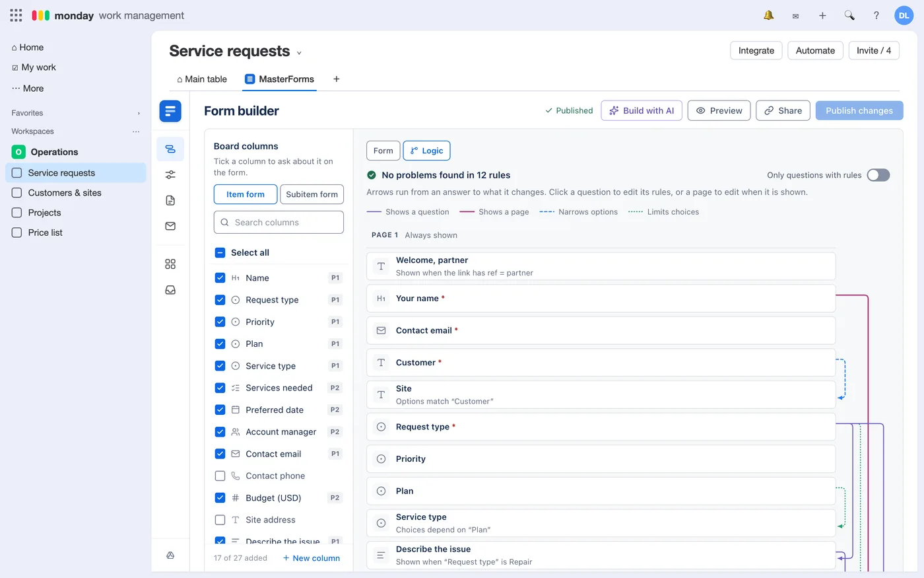Open the document page icon in the rail

click(x=170, y=201)
